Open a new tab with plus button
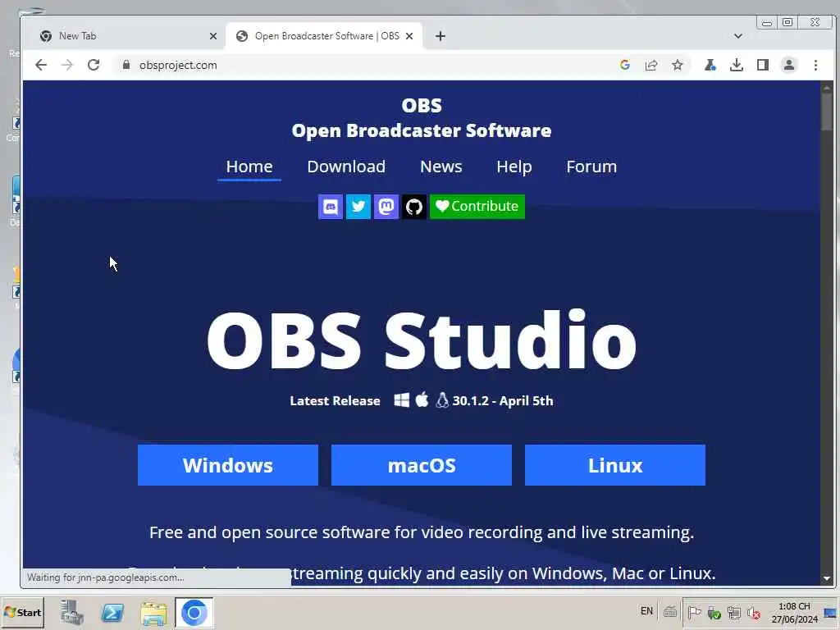 tap(441, 36)
